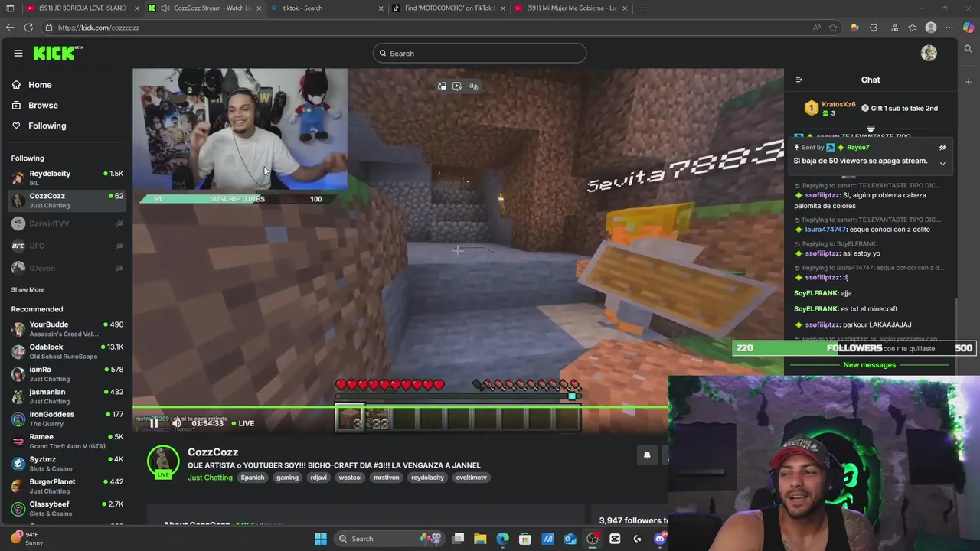Open Microsoft Edge from taskbar
The height and width of the screenshot is (551, 980).
point(502,539)
